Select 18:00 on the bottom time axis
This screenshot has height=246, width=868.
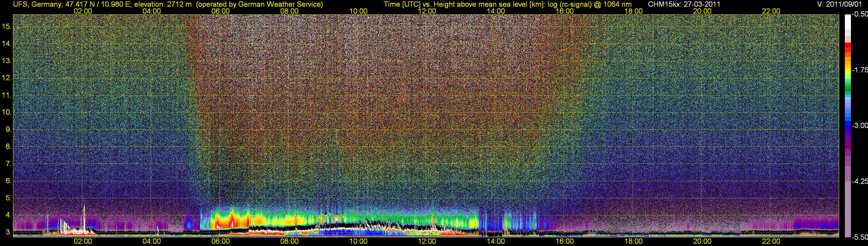633,241
